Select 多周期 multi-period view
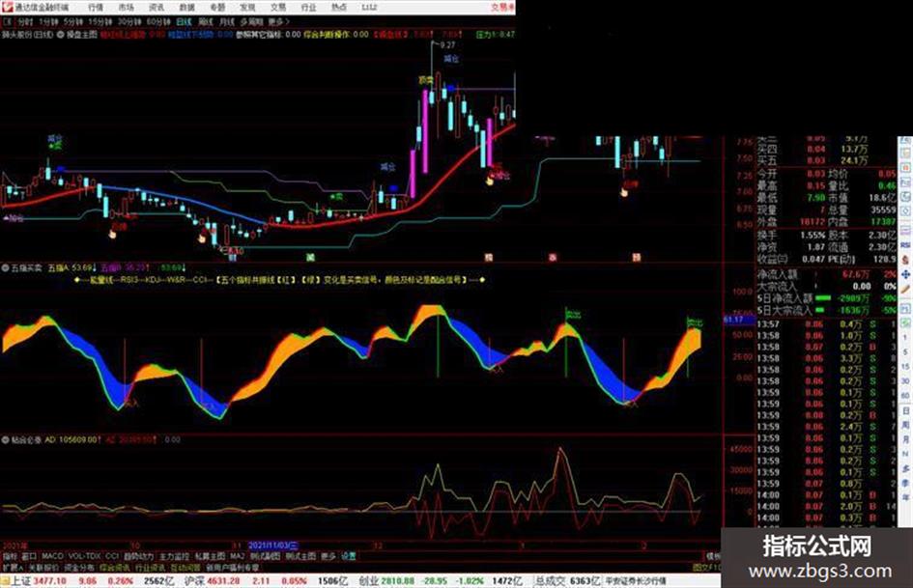913x588 pixels. coord(251,22)
